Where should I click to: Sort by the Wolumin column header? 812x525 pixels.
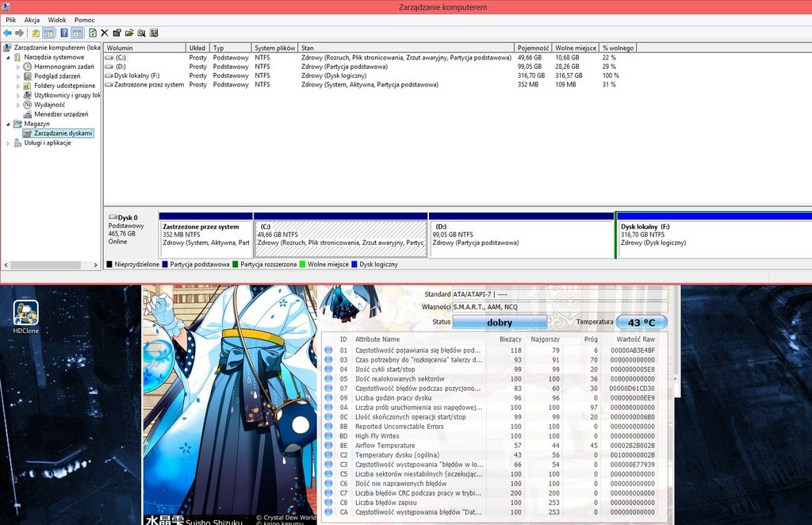pos(145,48)
